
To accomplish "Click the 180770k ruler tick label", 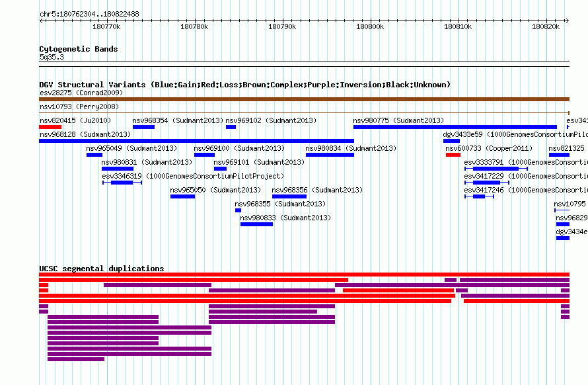I will [x=106, y=26].
